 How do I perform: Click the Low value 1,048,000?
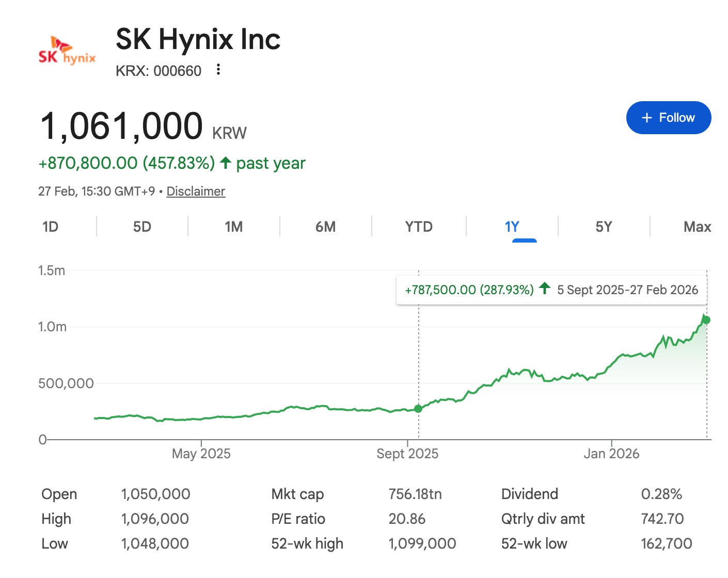pos(155,543)
